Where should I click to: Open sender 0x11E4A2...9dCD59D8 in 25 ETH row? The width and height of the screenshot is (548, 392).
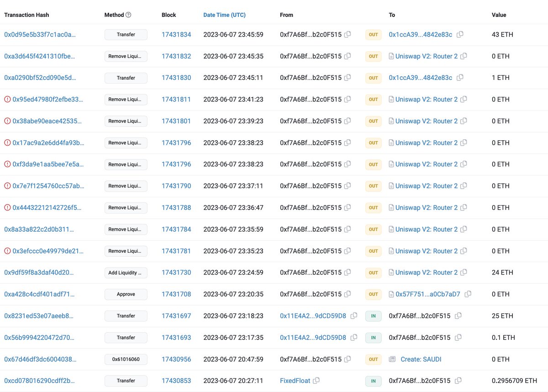pyautogui.click(x=313, y=316)
